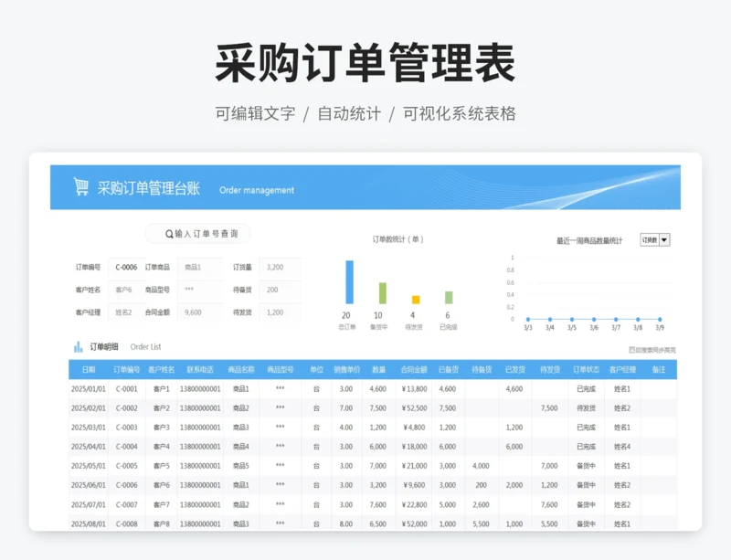The image size is (731, 560).
Task: Select order number cell C-0008
Action: pyautogui.click(x=126, y=524)
